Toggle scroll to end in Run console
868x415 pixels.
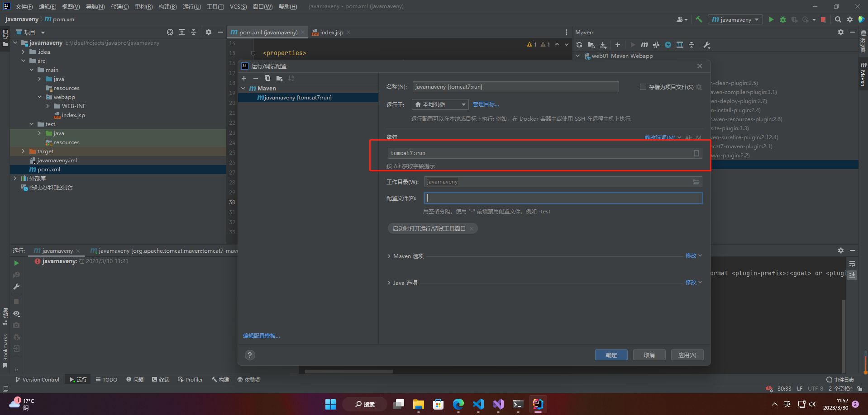852,275
